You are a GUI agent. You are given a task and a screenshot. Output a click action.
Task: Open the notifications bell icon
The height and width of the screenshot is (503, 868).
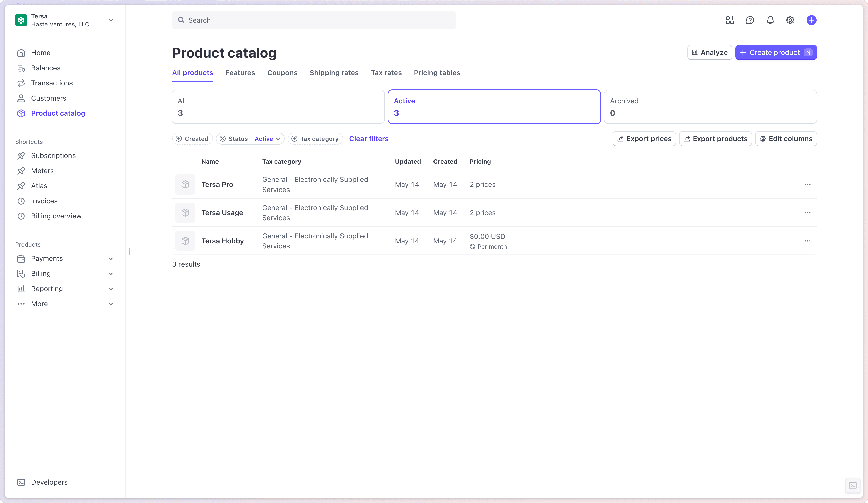[x=770, y=20]
